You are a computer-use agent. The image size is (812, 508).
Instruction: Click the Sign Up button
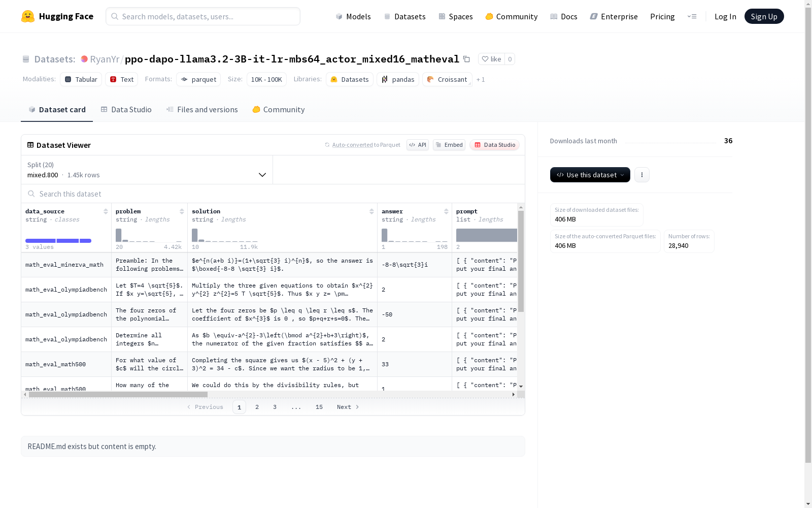click(x=764, y=16)
